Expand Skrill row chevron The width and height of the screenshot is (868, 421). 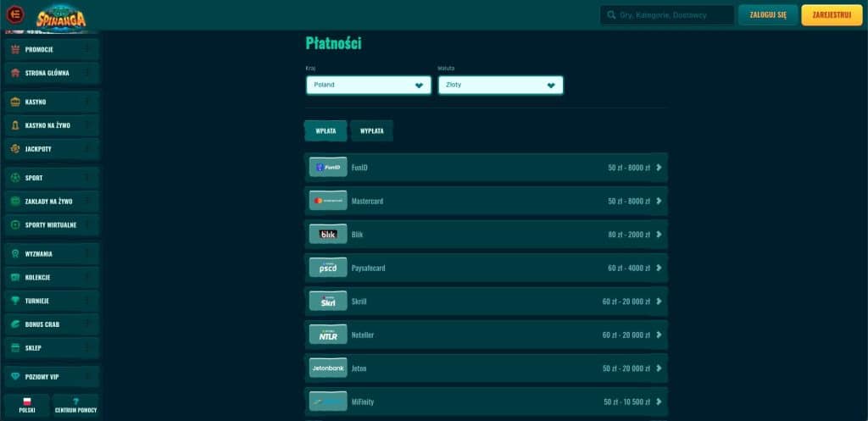(659, 301)
